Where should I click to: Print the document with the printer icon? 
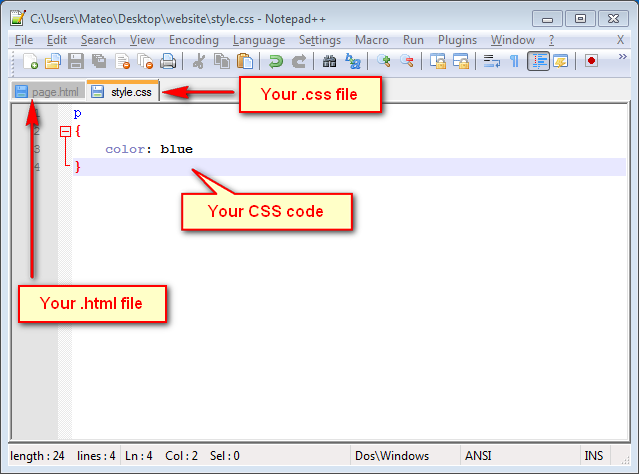click(x=167, y=61)
